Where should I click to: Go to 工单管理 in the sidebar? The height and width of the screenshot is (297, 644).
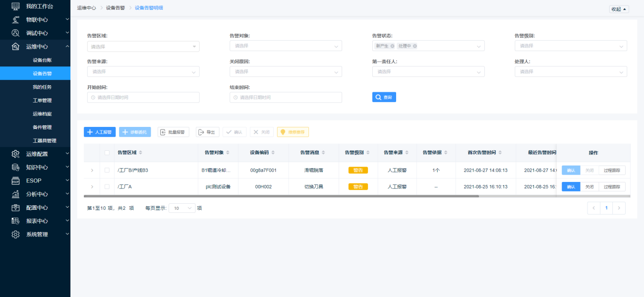point(42,100)
